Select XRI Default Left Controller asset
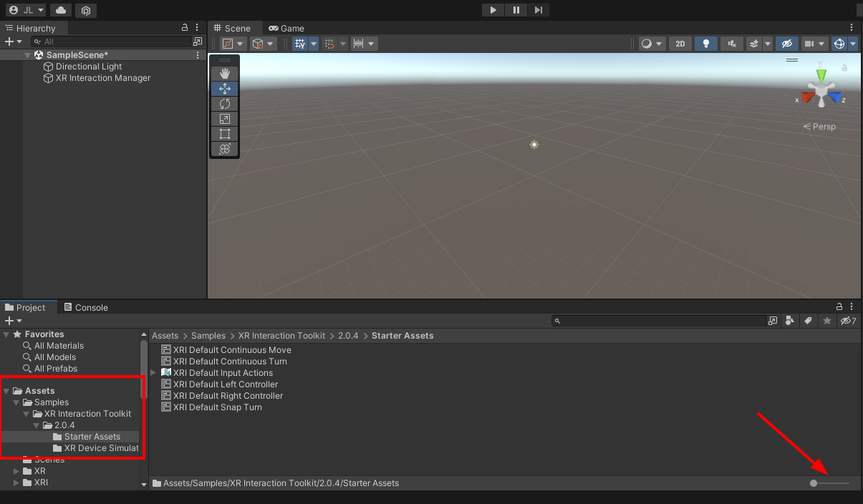 pos(224,384)
